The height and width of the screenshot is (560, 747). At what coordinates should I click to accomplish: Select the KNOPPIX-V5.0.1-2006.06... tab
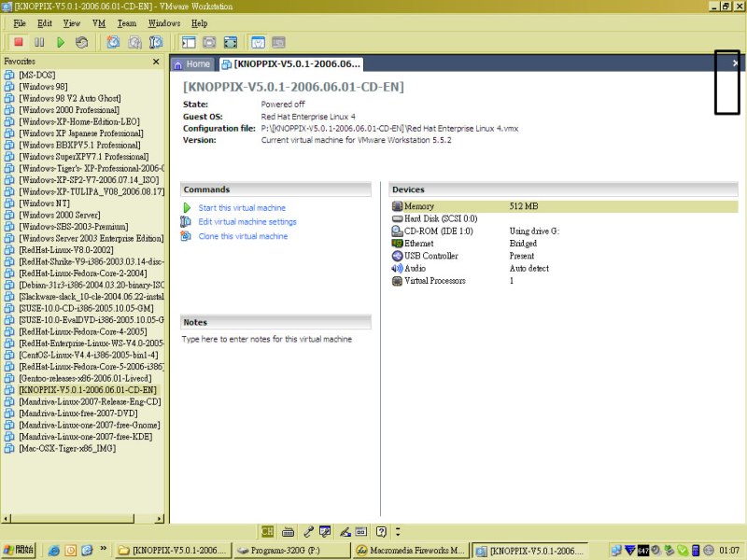[x=291, y=63]
